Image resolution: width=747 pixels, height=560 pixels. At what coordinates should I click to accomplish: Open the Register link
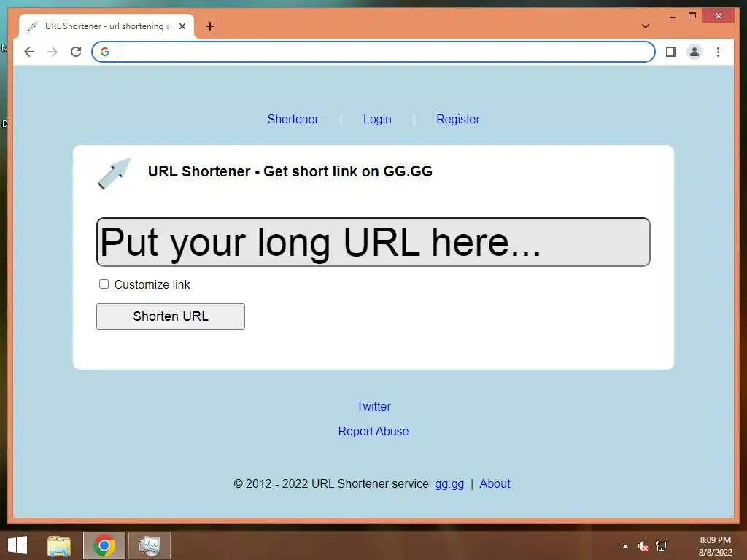point(458,119)
